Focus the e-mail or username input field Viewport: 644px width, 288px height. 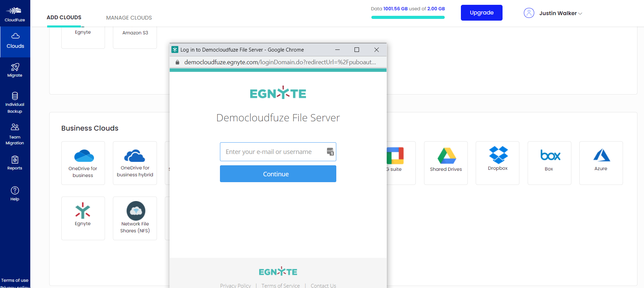click(278, 152)
